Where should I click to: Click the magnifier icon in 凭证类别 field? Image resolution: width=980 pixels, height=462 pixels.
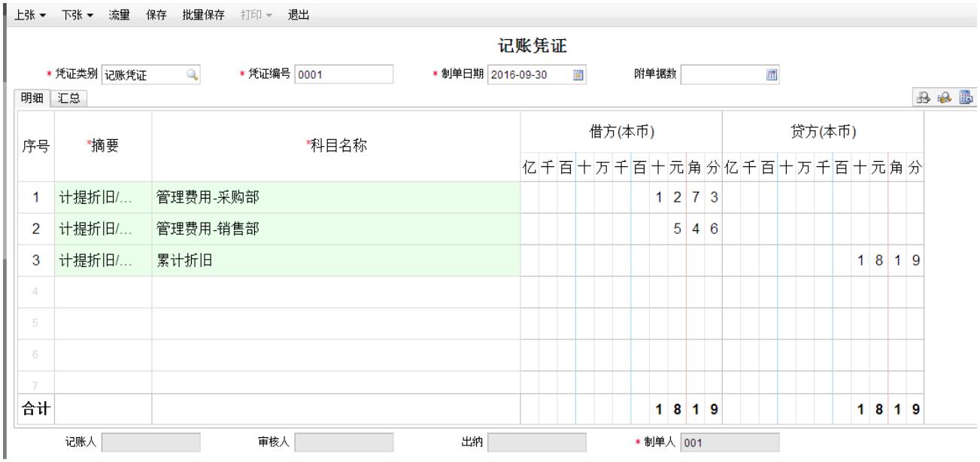pyautogui.click(x=193, y=74)
